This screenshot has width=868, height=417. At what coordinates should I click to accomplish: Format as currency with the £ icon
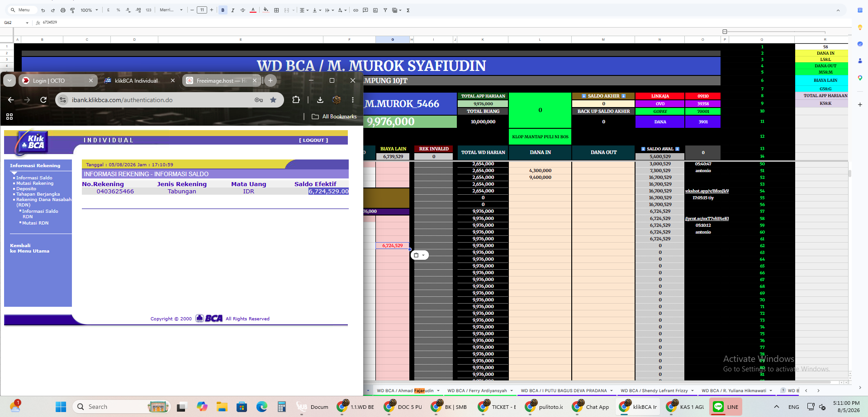(x=109, y=10)
